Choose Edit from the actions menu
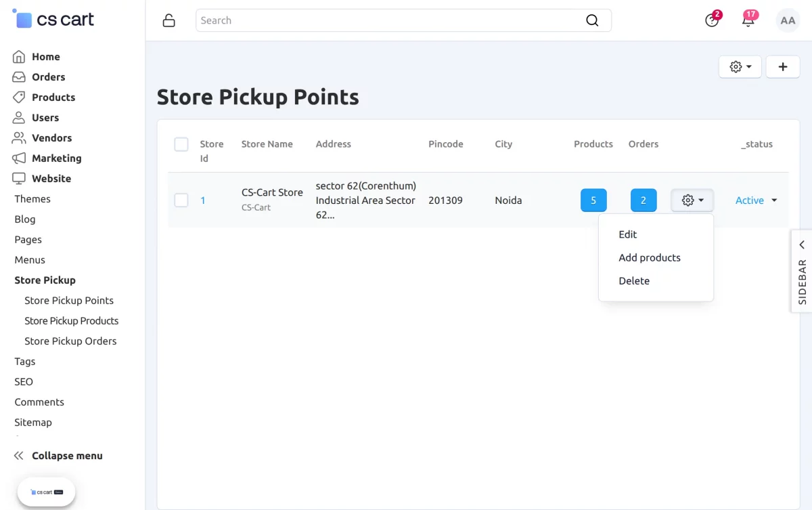 pos(628,234)
